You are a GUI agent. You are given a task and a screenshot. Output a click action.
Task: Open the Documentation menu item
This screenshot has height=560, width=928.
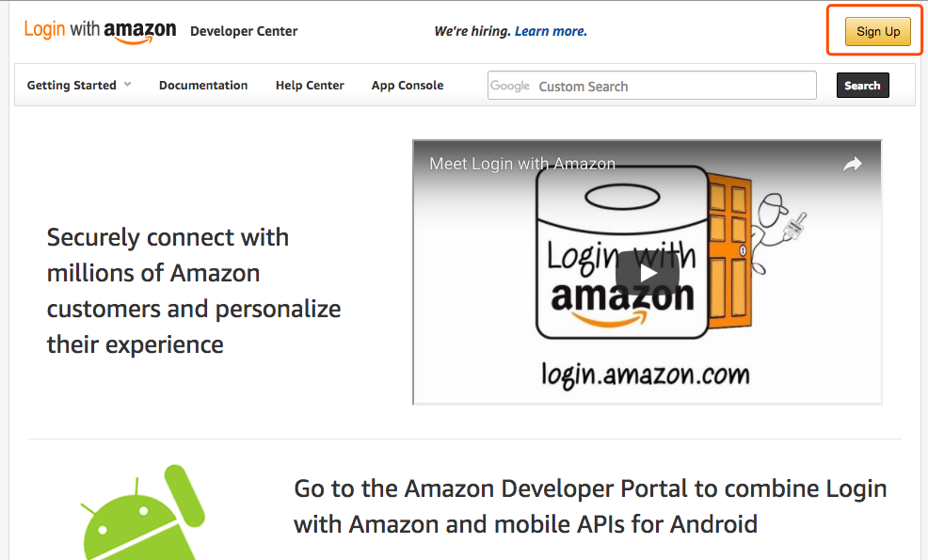[203, 86]
